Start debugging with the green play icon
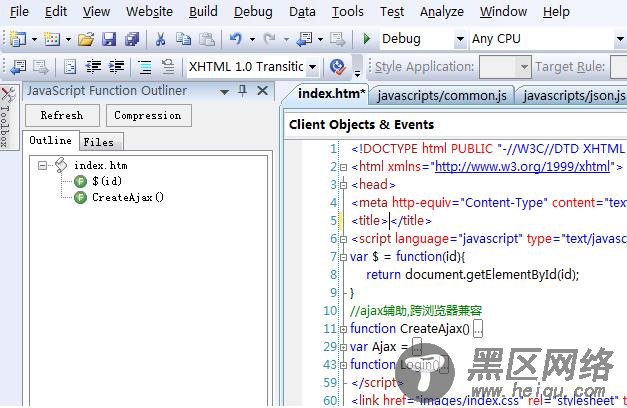 point(366,39)
